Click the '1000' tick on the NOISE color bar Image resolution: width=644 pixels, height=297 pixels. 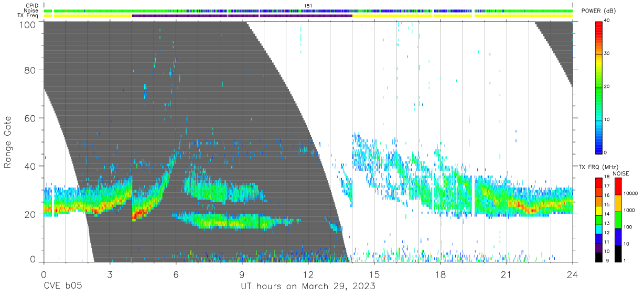click(x=629, y=210)
